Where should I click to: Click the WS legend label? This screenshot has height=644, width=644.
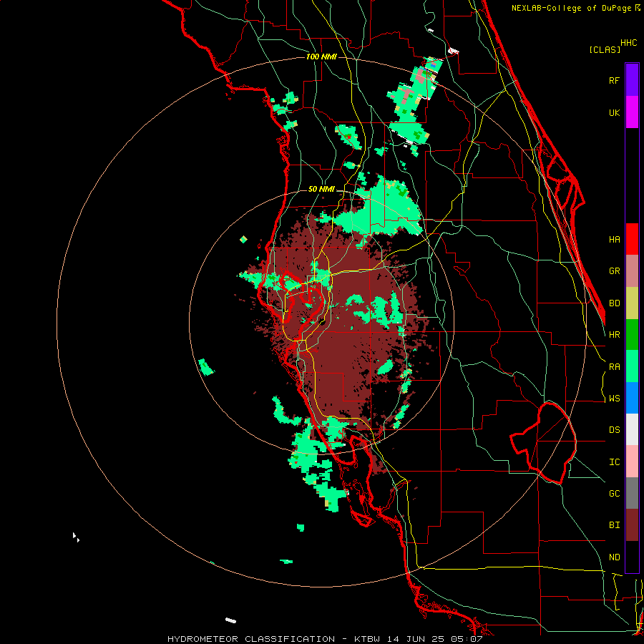coord(614,399)
